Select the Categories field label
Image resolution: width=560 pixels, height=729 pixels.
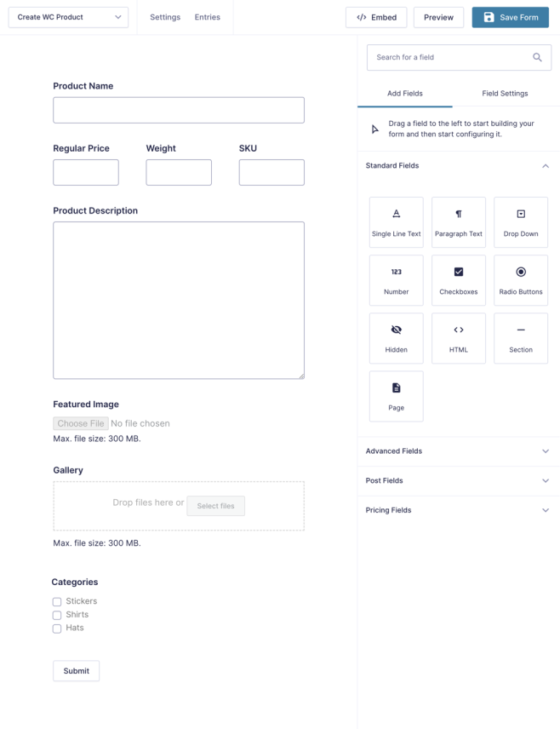point(75,582)
